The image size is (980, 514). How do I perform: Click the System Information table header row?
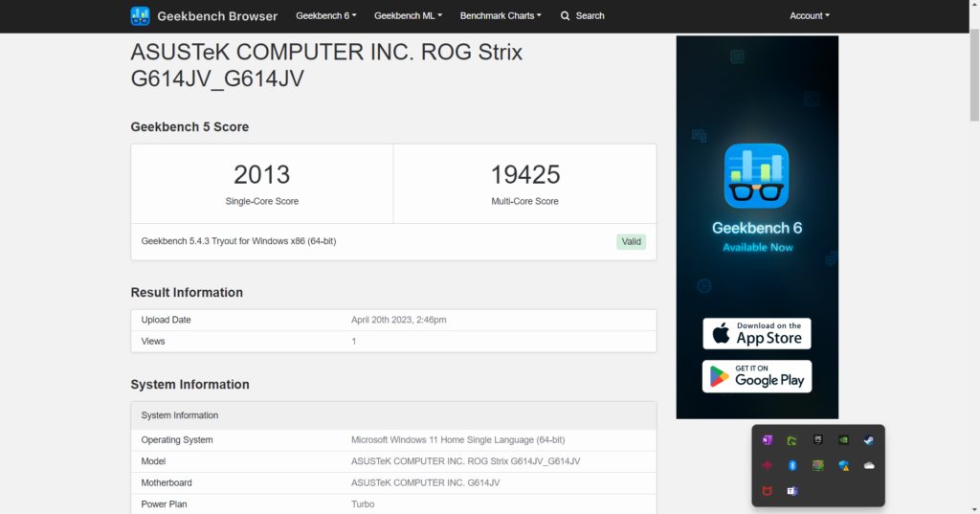tap(393, 415)
